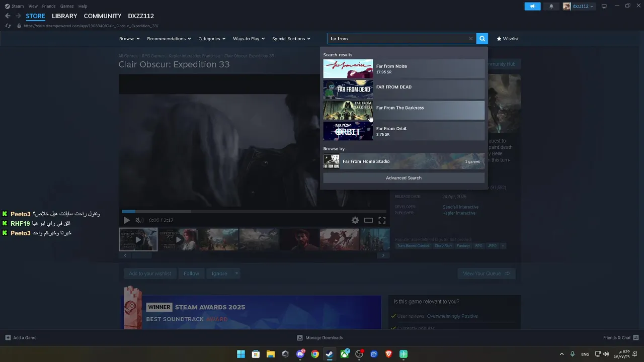Open the Friends menu
The height and width of the screenshot is (362, 644).
(49, 6)
